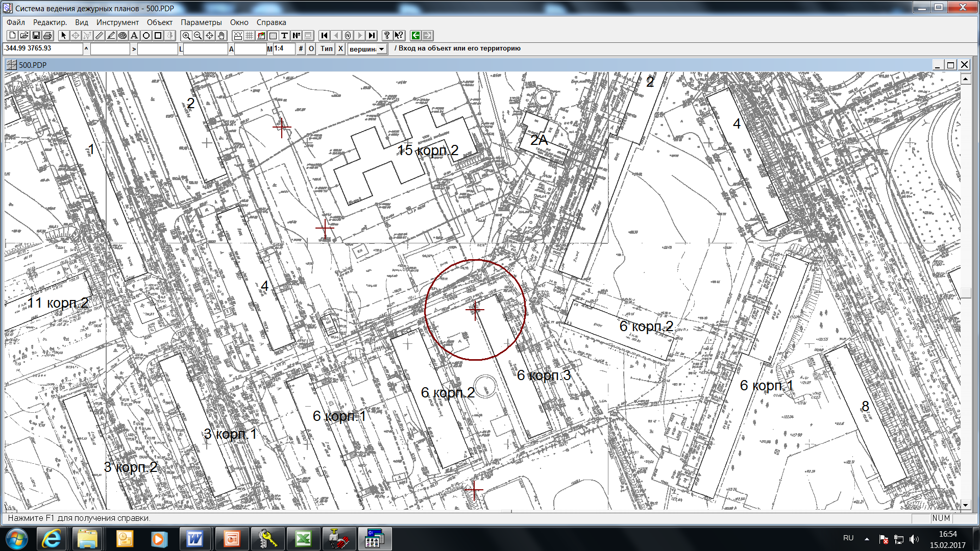Screen dimensions: 980x551
Task: Select the letter A text tool
Action: point(134,35)
